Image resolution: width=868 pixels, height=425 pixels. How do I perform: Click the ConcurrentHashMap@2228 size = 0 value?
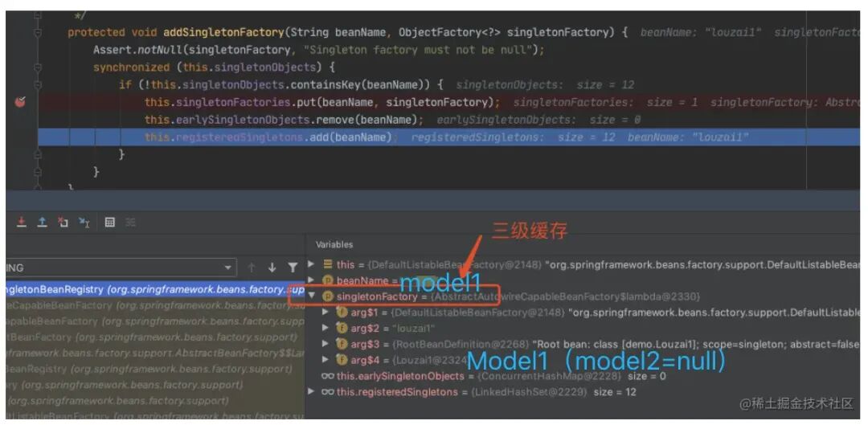(x=571, y=376)
